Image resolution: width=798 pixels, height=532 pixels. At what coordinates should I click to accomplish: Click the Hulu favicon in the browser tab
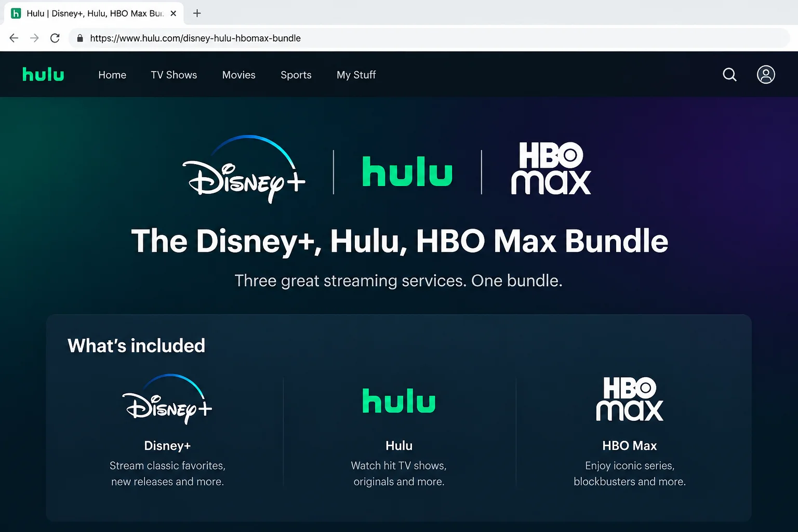(16, 14)
